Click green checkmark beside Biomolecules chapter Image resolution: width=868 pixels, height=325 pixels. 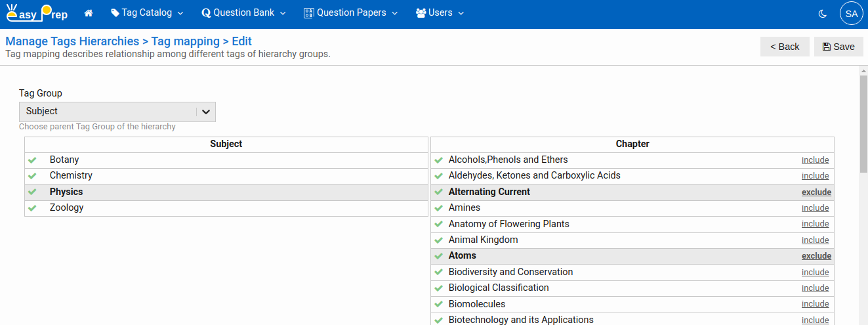[x=439, y=305]
